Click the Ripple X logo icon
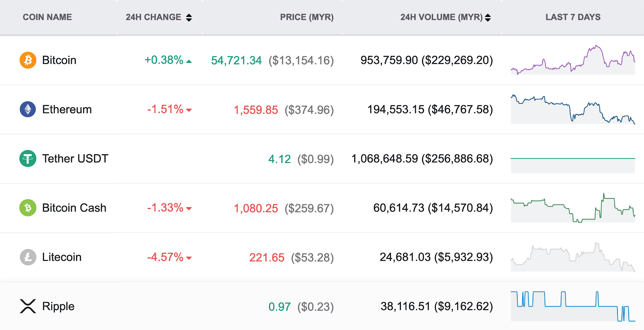Viewport: 644px width, 330px height. tap(28, 306)
